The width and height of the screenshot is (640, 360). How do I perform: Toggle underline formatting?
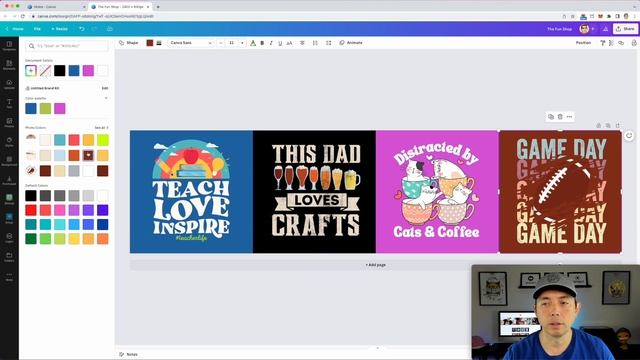280,43
